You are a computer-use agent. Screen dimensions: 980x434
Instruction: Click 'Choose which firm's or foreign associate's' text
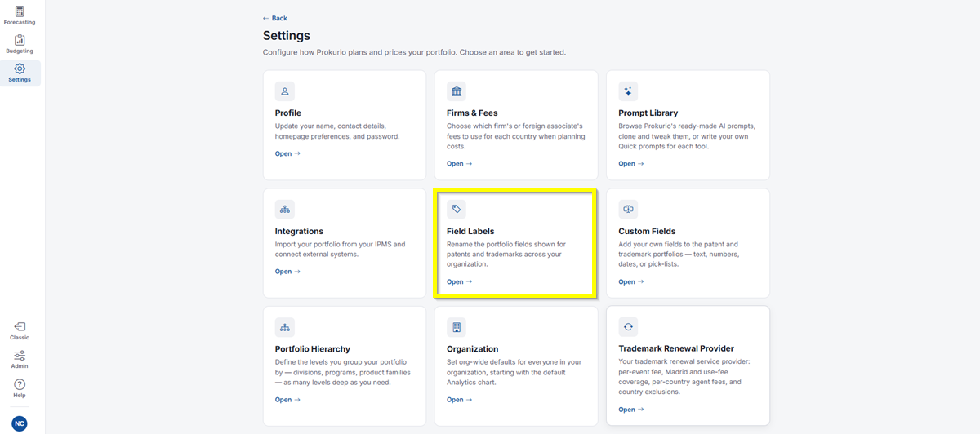point(514,136)
